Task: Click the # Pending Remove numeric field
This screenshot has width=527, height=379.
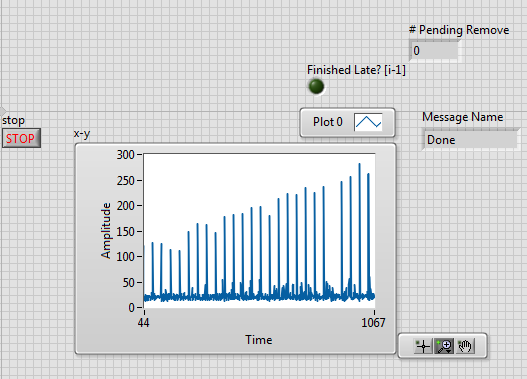Action: 434,51
